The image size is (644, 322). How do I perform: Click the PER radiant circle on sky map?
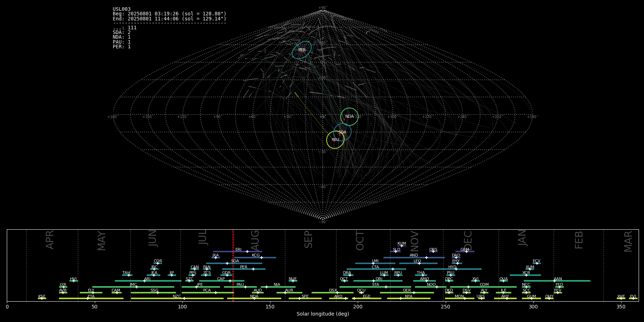point(302,50)
